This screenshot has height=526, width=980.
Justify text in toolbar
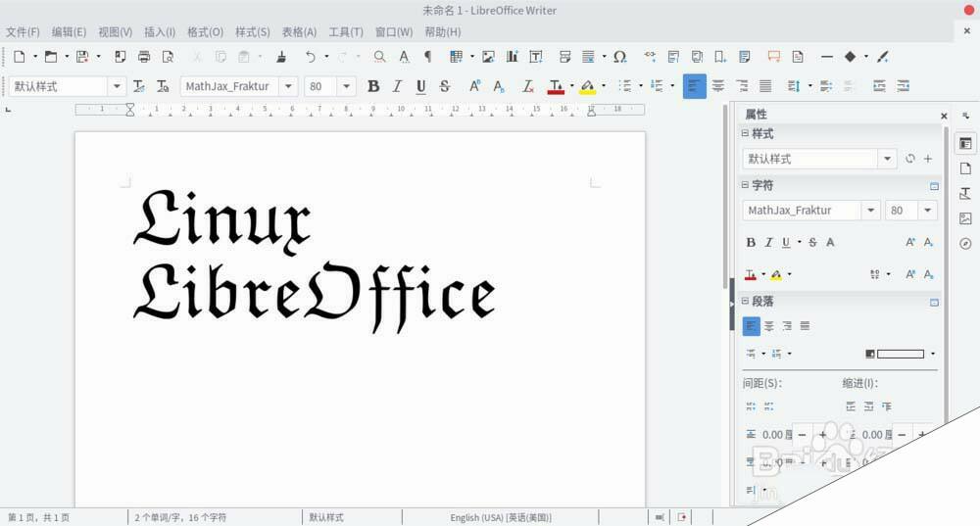tap(765, 86)
